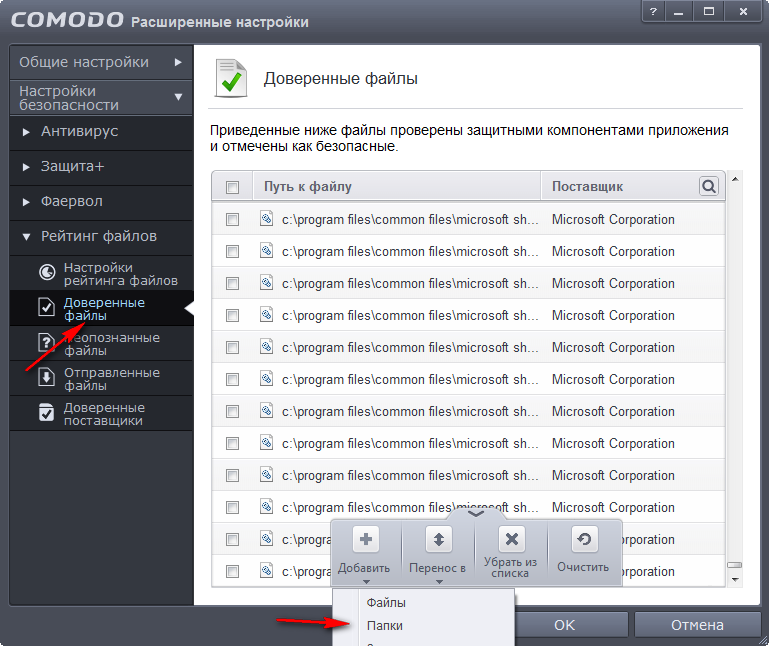Click Microsoft Corporation in the first row

(613, 219)
